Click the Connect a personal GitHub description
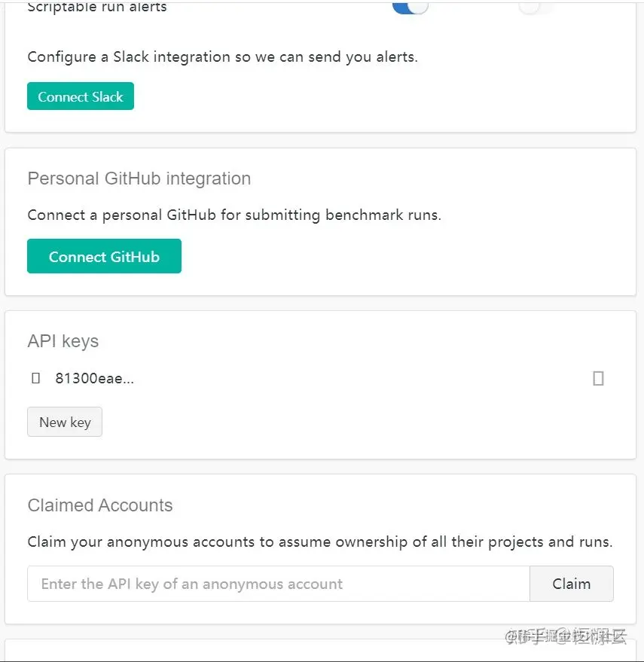 point(234,215)
